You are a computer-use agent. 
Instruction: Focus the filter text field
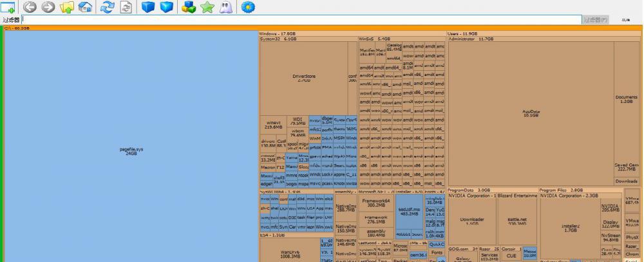(x=301, y=19)
